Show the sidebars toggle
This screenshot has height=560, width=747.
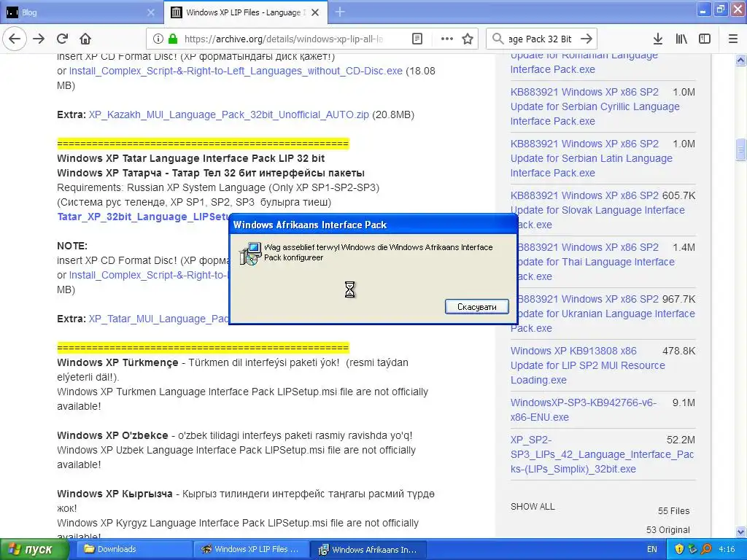pyautogui.click(x=705, y=39)
